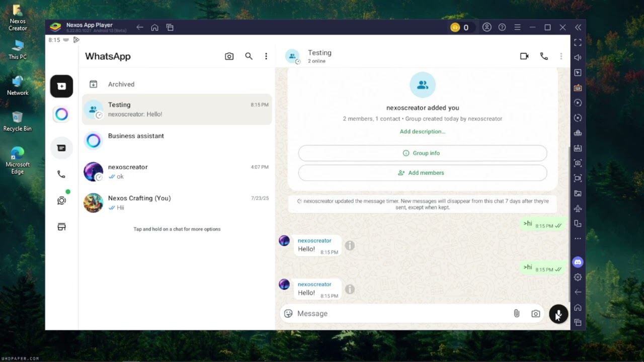644x362 pixels.
Task: Open the Business assistant chat
Action: 177,140
